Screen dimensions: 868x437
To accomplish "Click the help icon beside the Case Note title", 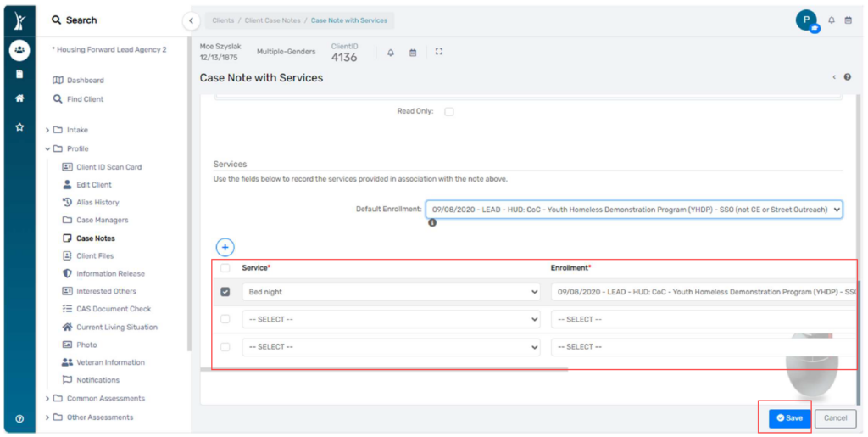I will 848,77.
